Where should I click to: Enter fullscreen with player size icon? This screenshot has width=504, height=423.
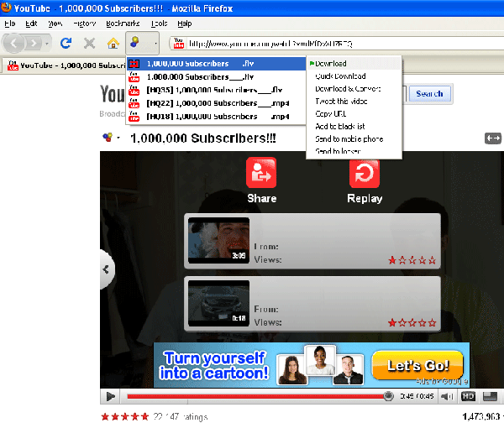[x=490, y=397]
